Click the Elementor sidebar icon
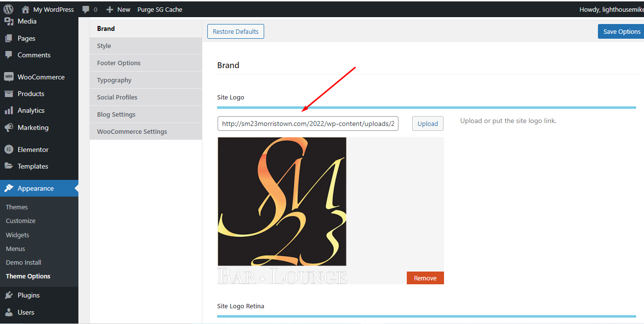The image size is (644, 324). pos(8,150)
